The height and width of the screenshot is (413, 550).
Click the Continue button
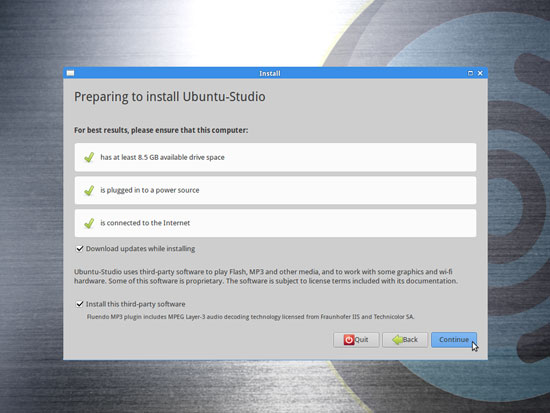click(x=454, y=340)
